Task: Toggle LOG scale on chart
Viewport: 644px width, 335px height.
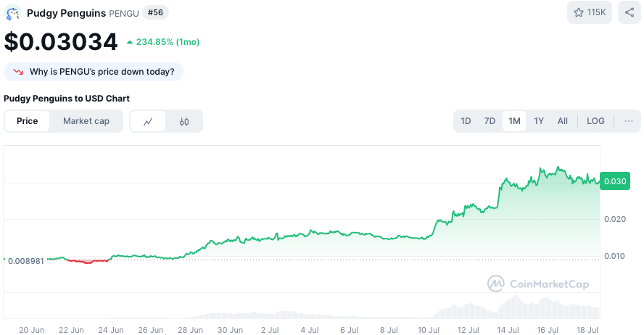Action: pyautogui.click(x=595, y=121)
